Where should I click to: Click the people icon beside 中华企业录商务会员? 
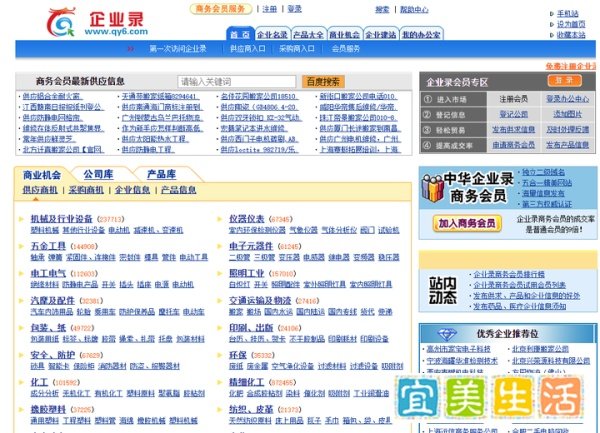[432, 188]
